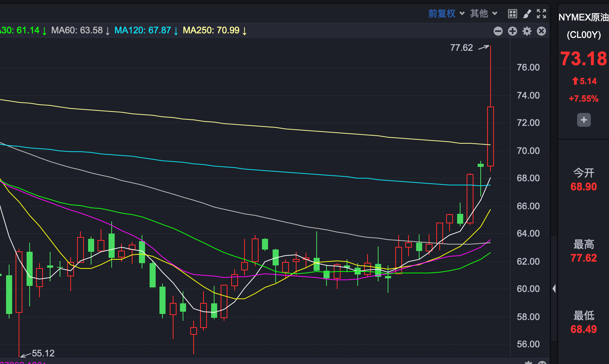Screen dimensions: 609x364
Task: Click the latest red candlestick body
Action: coord(491,136)
